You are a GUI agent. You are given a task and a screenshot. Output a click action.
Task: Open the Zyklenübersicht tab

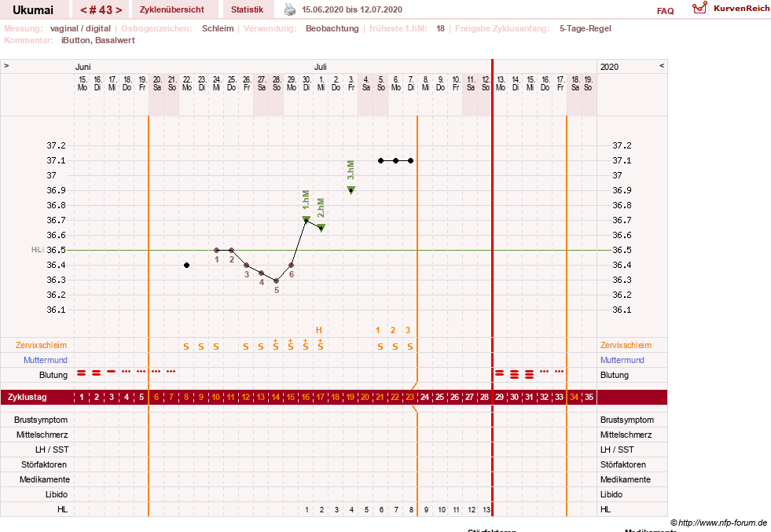coord(172,9)
